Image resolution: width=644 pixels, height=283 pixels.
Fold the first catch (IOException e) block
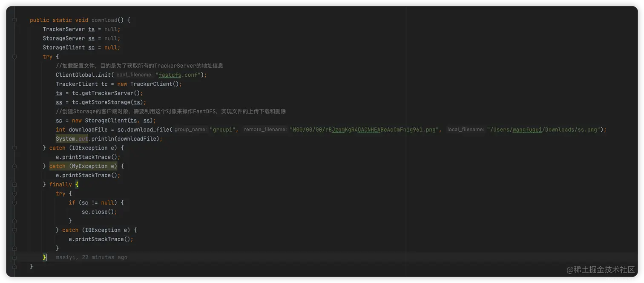(x=14, y=148)
